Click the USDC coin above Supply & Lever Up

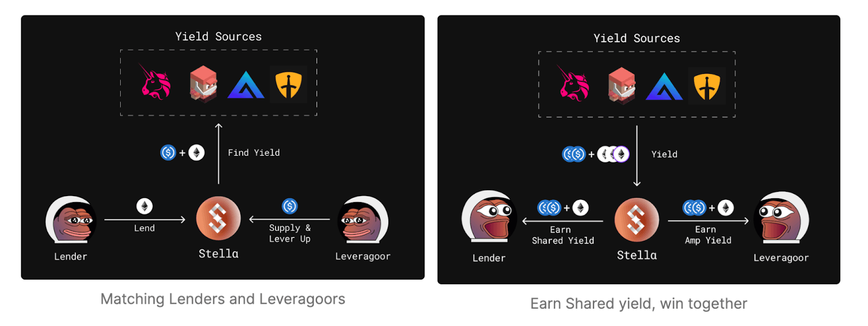pos(290,206)
